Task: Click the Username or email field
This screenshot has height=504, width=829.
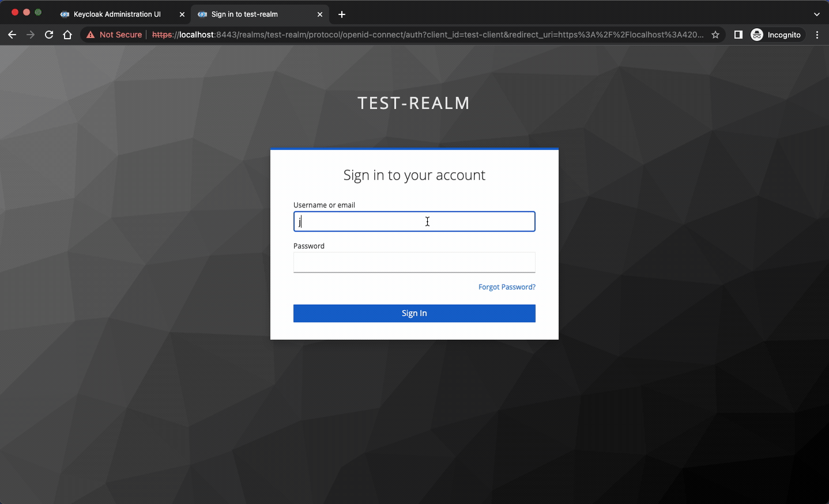Action: pyautogui.click(x=414, y=221)
